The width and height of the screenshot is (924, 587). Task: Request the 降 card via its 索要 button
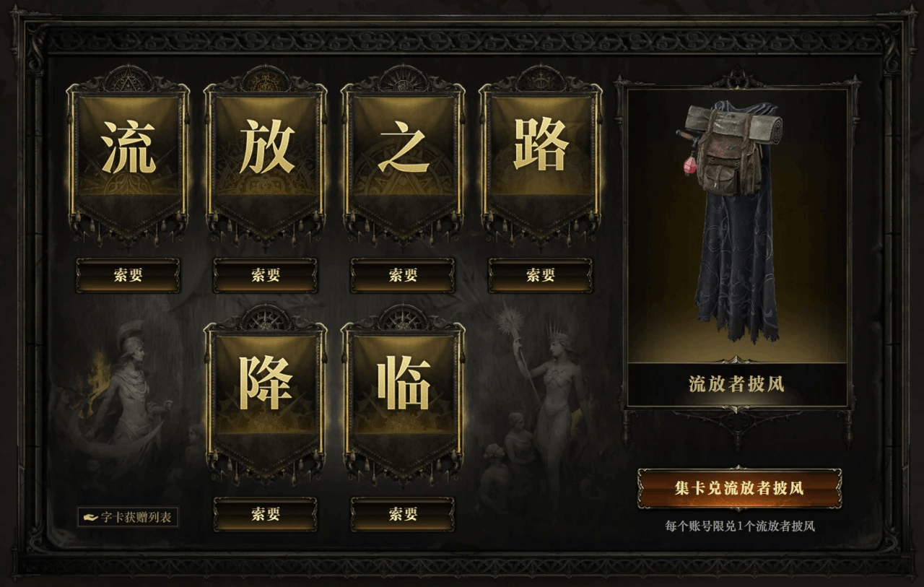coord(266,514)
